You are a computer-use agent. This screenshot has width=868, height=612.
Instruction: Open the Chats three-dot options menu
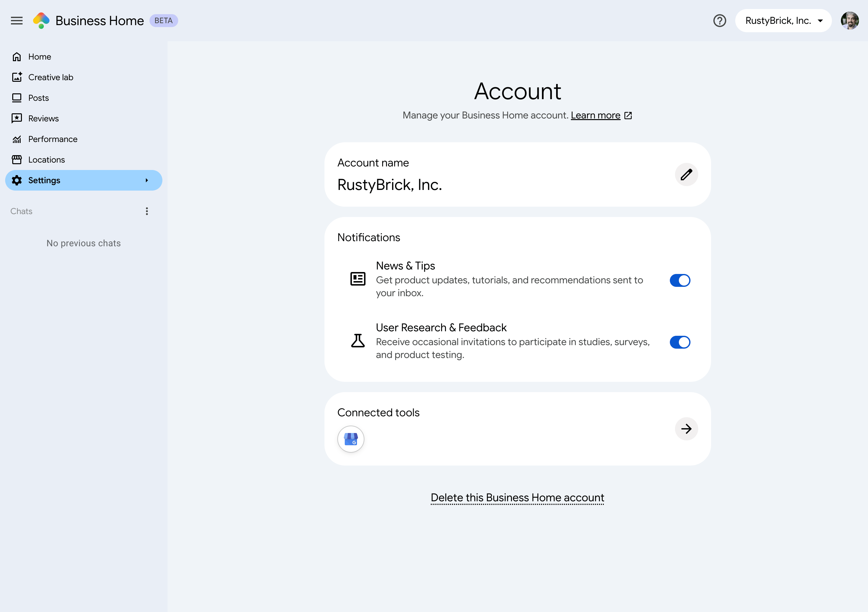tap(147, 211)
